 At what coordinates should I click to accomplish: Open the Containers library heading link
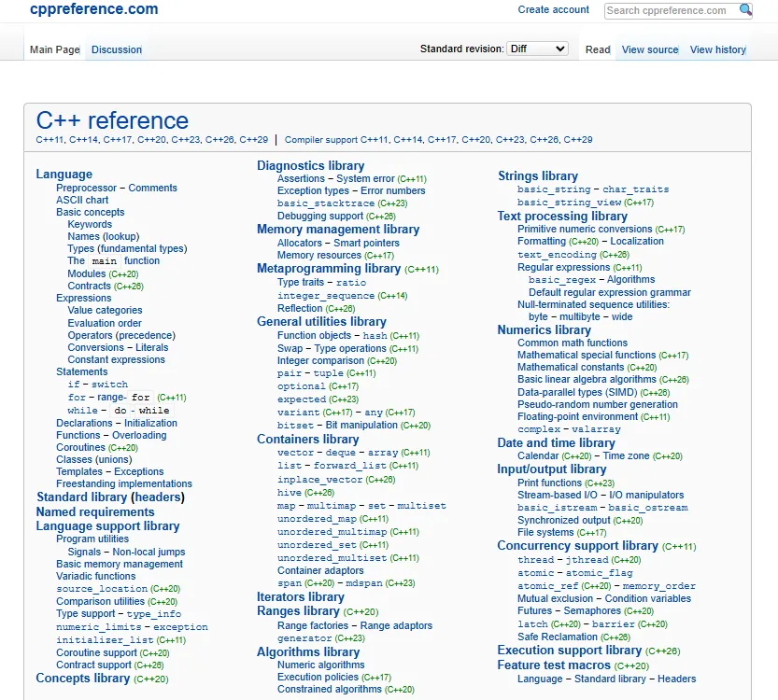click(x=307, y=440)
